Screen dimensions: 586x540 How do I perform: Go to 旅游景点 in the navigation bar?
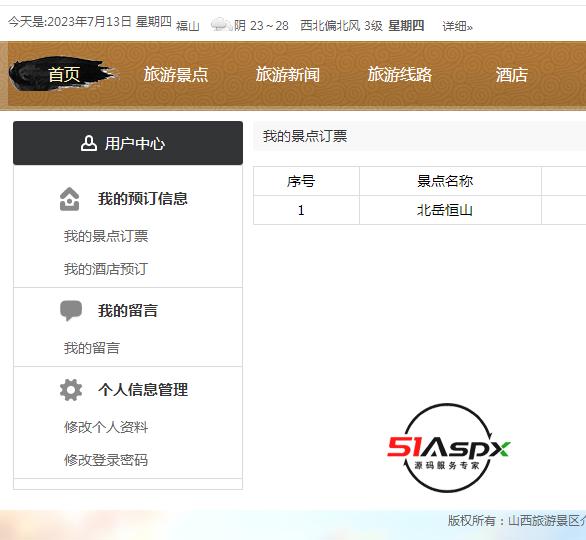[x=176, y=74]
